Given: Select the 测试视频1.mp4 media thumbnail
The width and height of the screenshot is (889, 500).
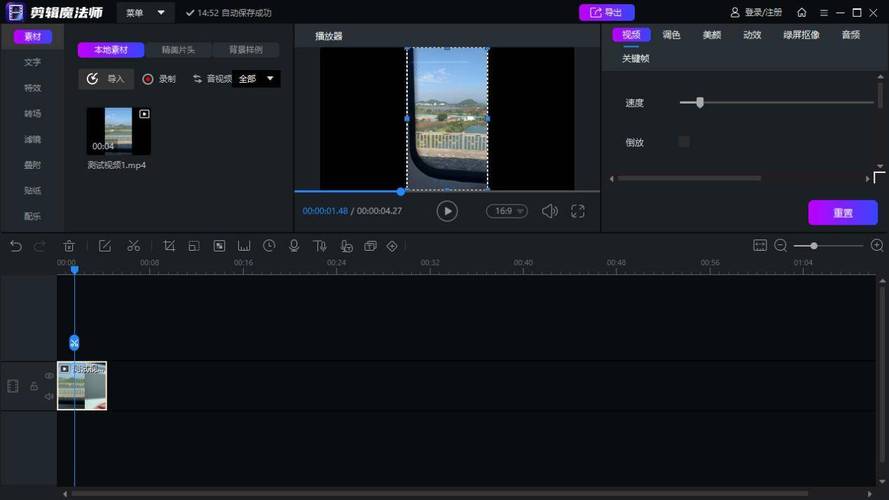Looking at the screenshot, I should click(118, 131).
